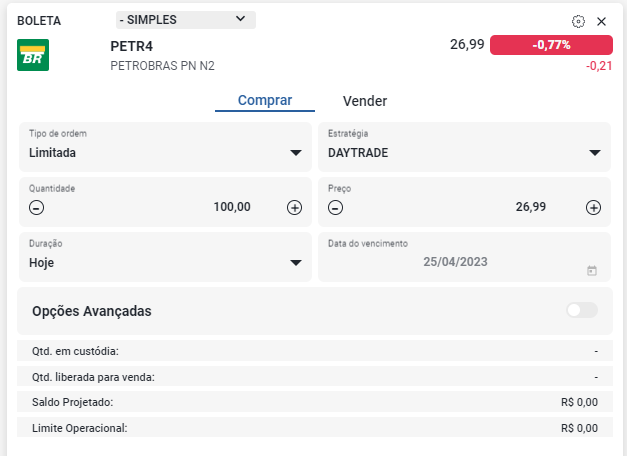Switch to the Vender tab

pyautogui.click(x=365, y=101)
